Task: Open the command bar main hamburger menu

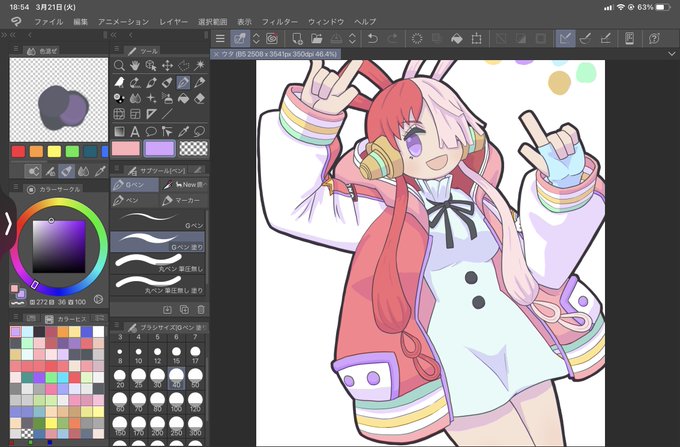Action: point(220,39)
